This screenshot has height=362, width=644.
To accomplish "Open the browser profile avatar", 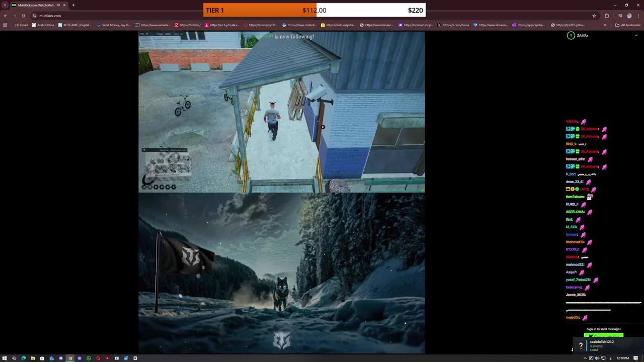I will coord(629,16).
